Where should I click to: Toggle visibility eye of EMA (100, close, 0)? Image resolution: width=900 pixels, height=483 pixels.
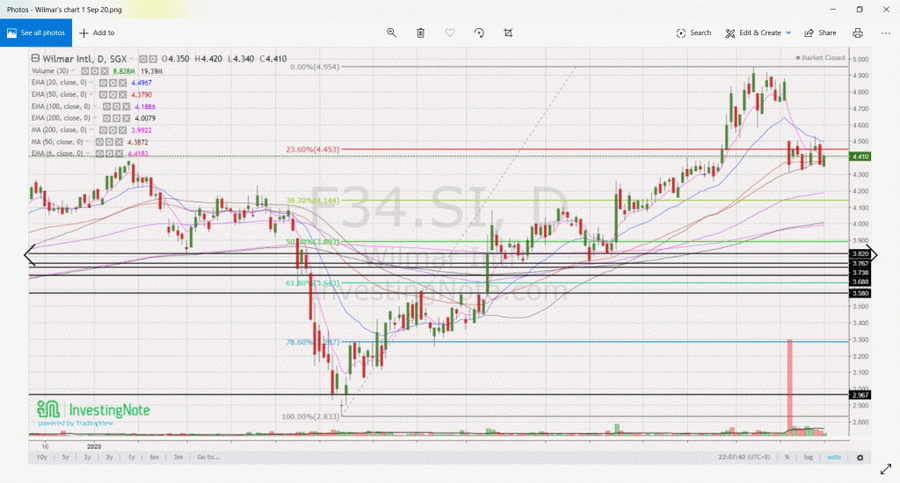107,107
